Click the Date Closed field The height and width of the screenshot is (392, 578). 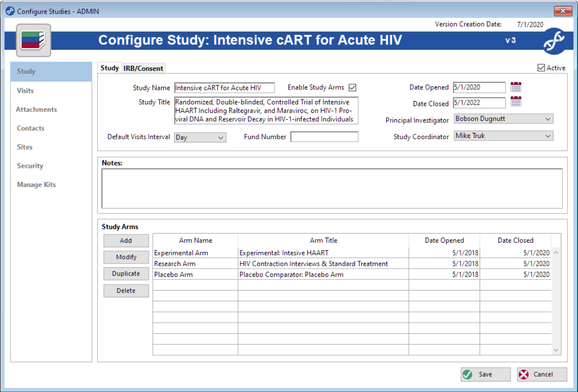[x=480, y=103]
